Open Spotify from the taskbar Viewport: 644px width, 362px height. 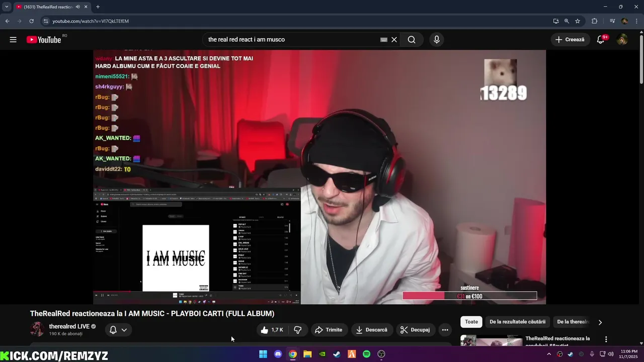coord(366,354)
